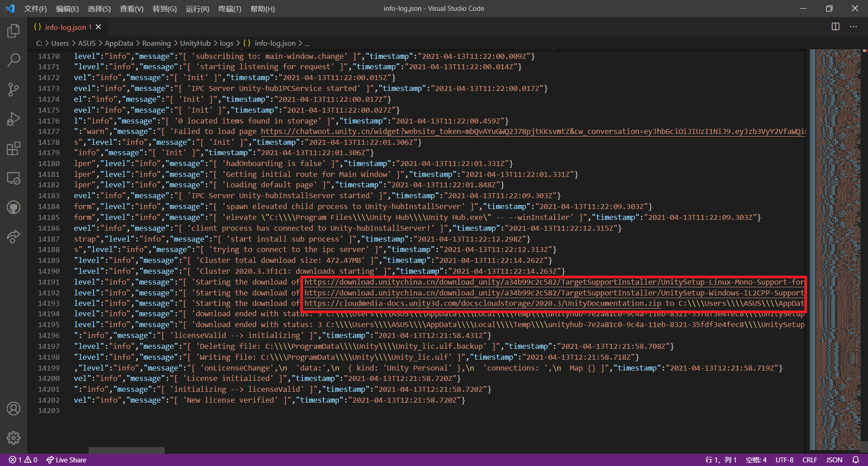Open the 编辑(E) menu
Image resolution: width=868 pixels, height=466 pixels.
click(x=67, y=9)
